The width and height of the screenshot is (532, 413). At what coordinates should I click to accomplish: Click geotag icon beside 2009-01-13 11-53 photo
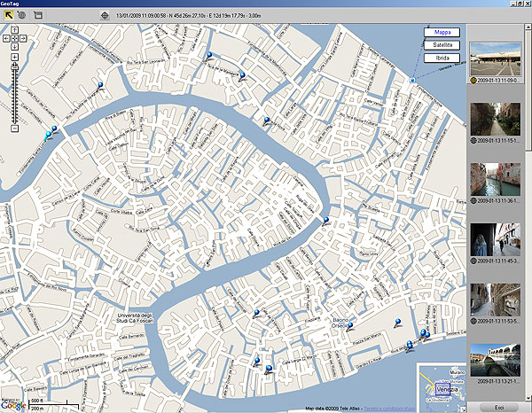click(x=473, y=321)
